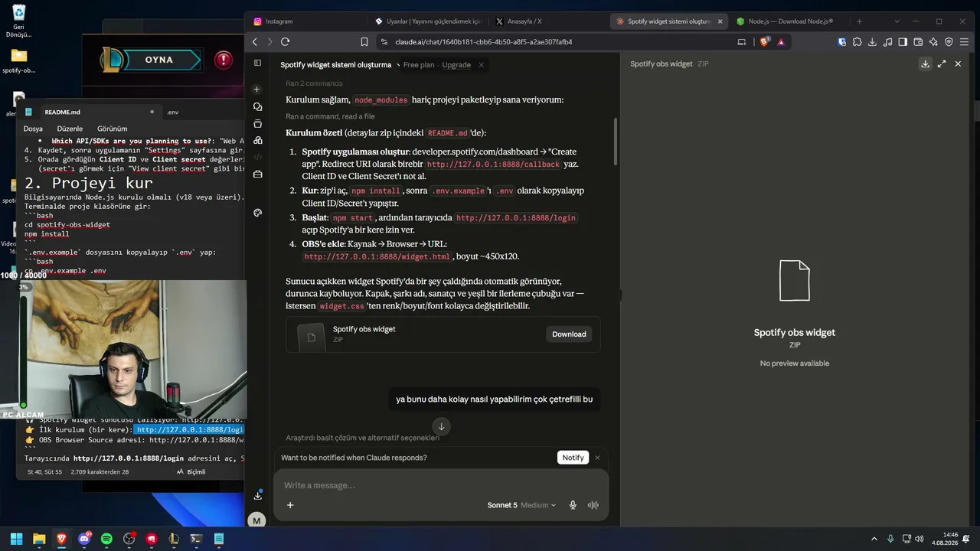Open the Brave VPN shield icon
Screen dimensions: 980x551
point(949,42)
